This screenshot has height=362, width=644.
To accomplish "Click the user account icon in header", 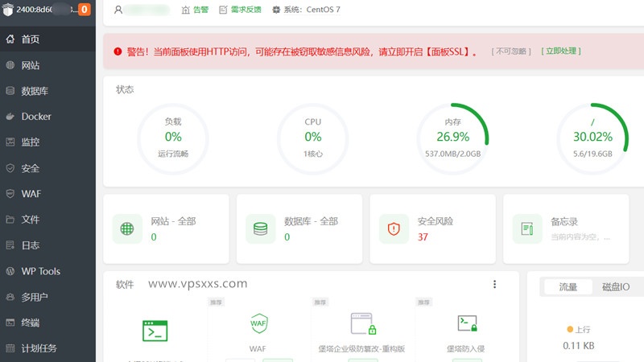I will point(118,10).
